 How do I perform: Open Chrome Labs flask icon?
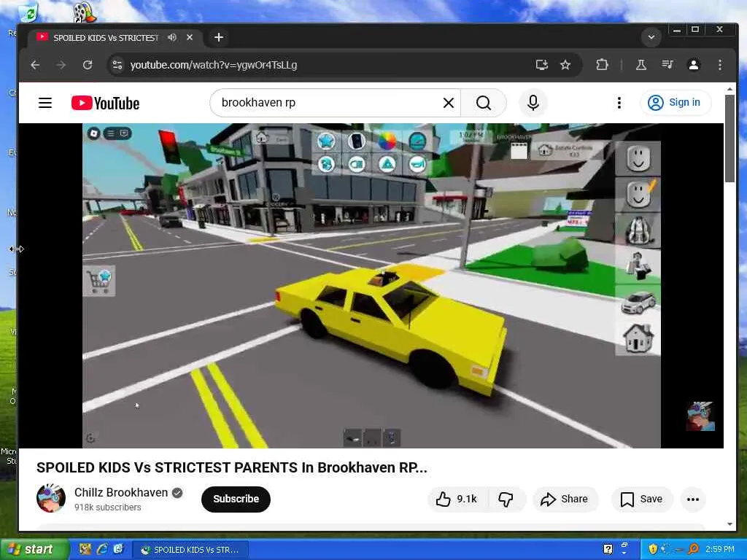tap(640, 65)
